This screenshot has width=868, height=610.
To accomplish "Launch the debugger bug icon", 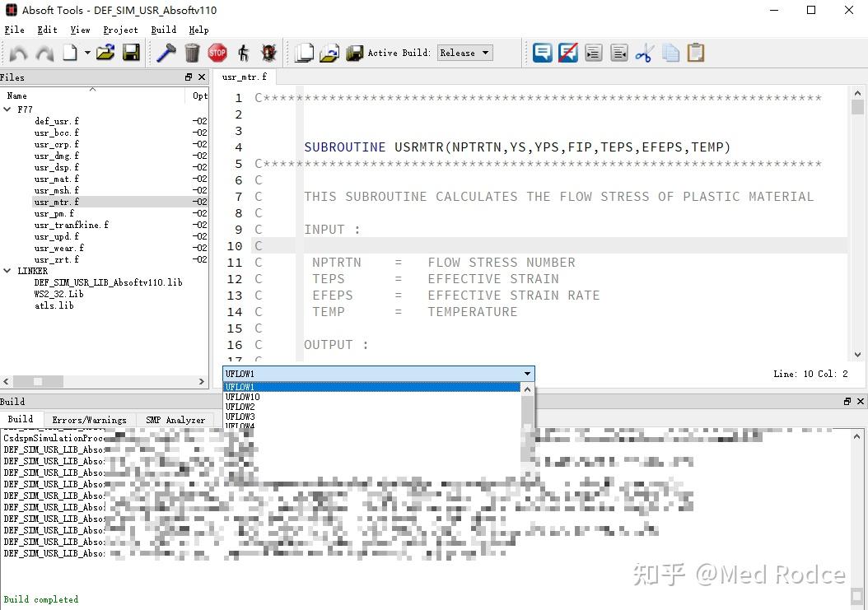I will pos(268,53).
